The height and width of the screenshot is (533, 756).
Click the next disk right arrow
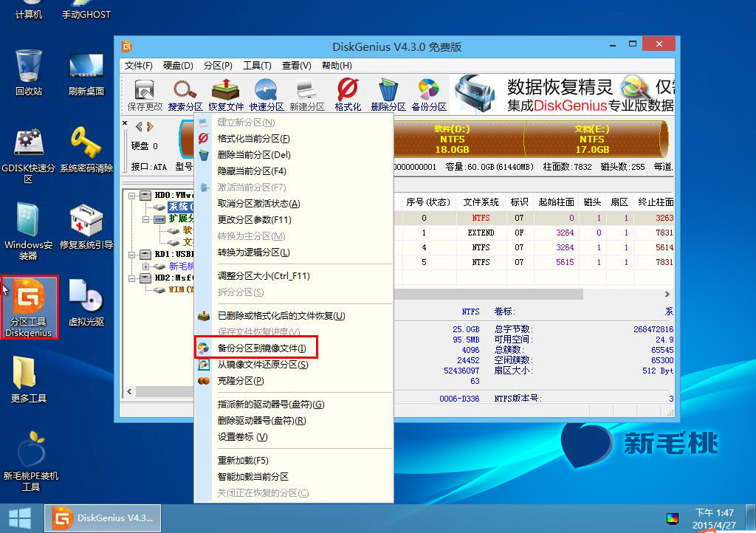pos(150,126)
